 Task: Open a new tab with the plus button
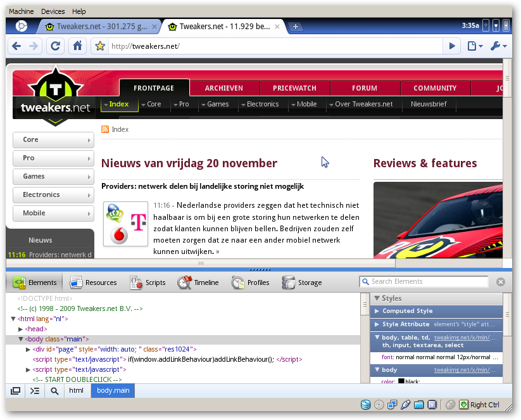[295, 27]
